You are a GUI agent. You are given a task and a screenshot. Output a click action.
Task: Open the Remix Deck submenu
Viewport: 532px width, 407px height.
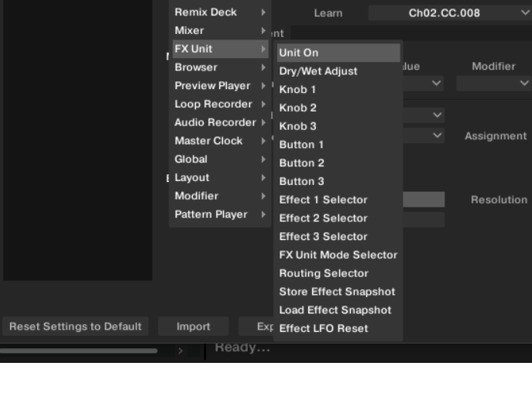tap(220, 12)
